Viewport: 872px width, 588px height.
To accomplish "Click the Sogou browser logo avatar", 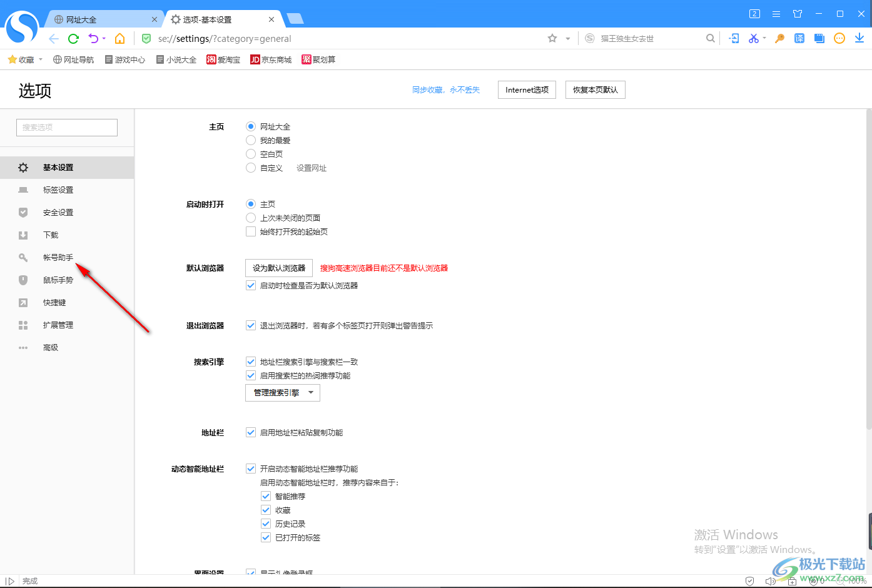I will coord(22,27).
